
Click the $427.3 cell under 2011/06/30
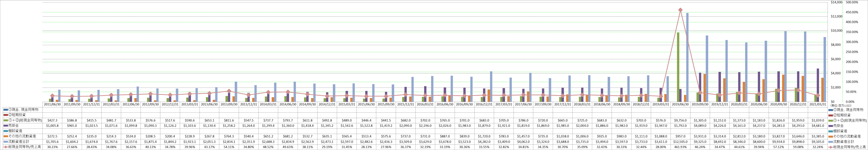pyautogui.click(x=53, y=120)
